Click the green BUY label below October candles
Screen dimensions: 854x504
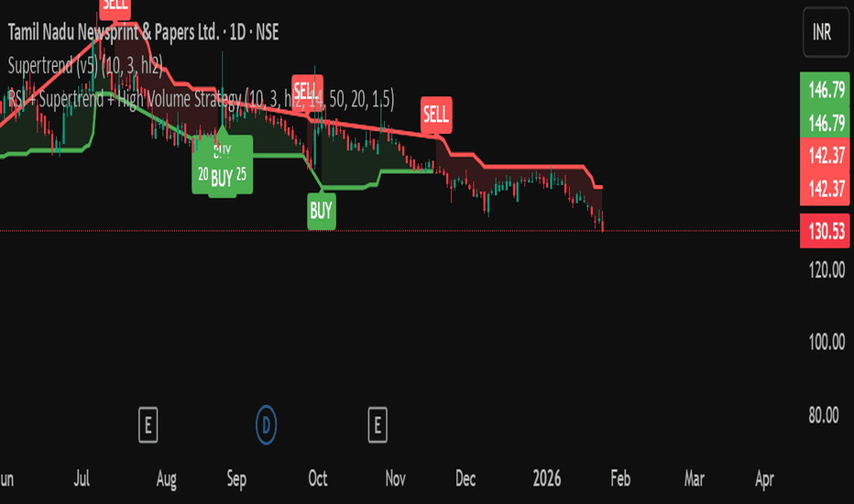(x=322, y=211)
